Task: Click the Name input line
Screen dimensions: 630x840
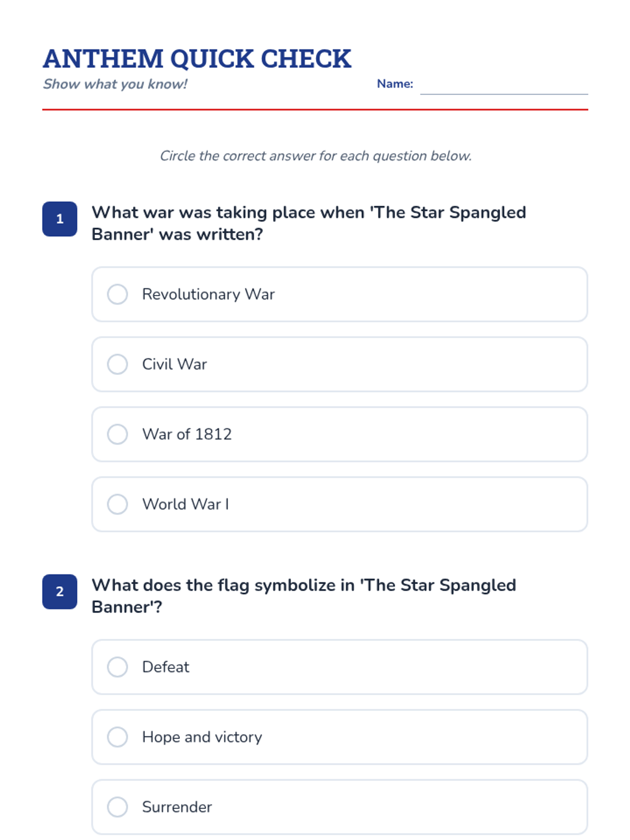Action: point(503,86)
